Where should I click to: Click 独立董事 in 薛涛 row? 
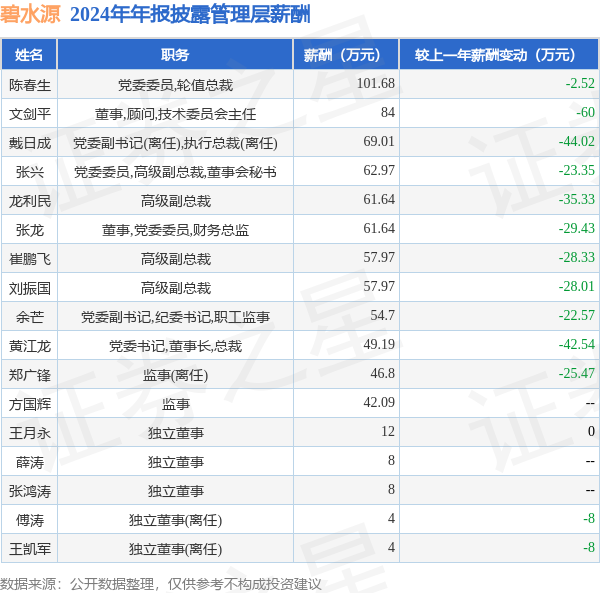pyautogui.click(x=176, y=462)
